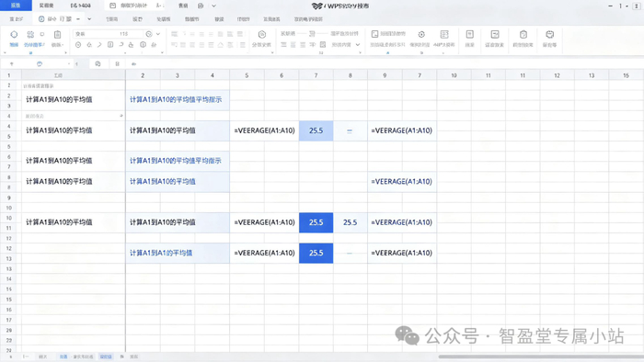The width and height of the screenshot is (644, 362).
Task: Click the shield clipboard icon near ribbon's right
Action: pos(523,34)
